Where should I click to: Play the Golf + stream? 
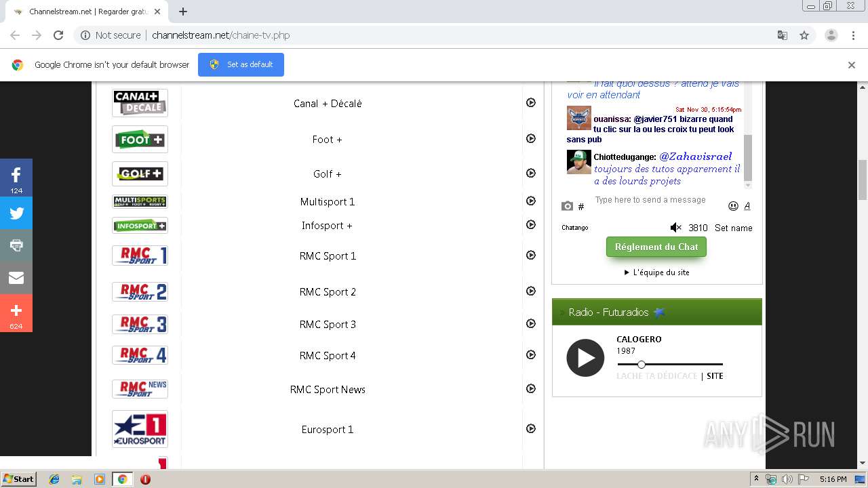click(x=531, y=173)
